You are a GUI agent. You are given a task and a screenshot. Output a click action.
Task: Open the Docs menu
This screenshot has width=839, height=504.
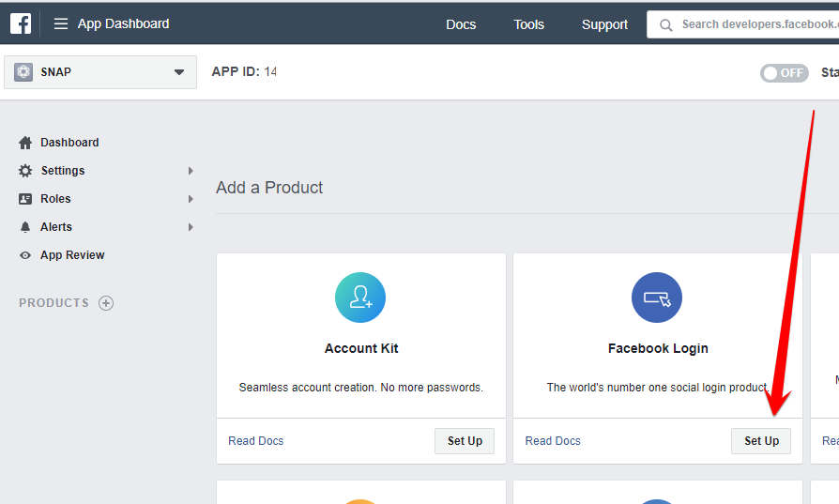[461, 24]
